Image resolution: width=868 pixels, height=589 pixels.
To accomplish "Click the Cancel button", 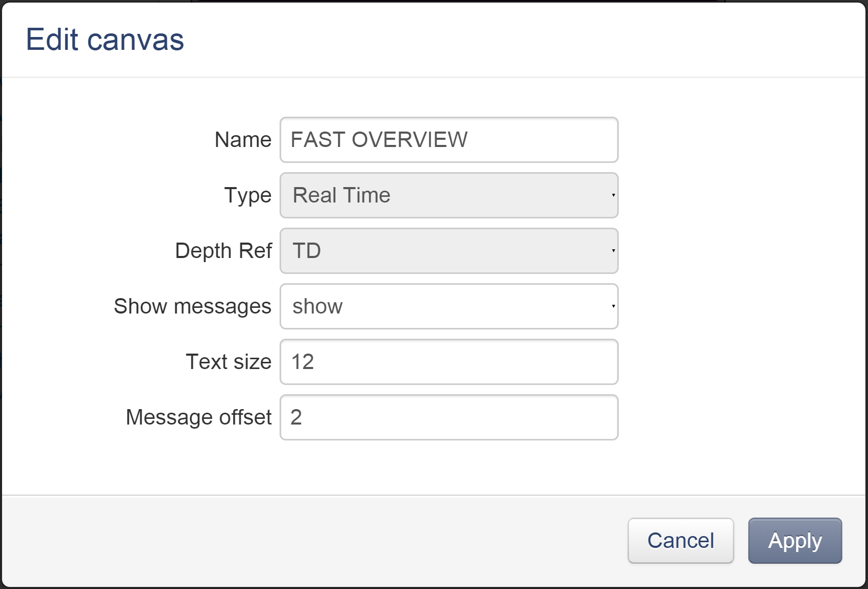I will click(680, 541).
